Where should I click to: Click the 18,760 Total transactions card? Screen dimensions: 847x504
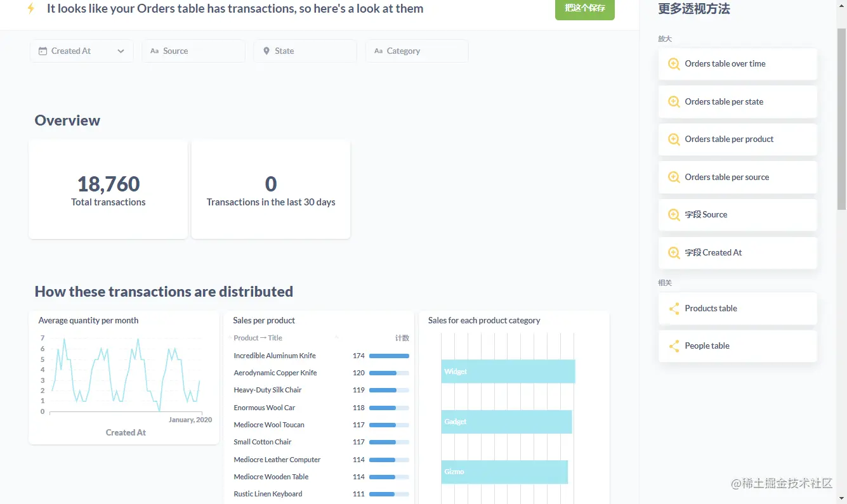click(x=108, y=190)
